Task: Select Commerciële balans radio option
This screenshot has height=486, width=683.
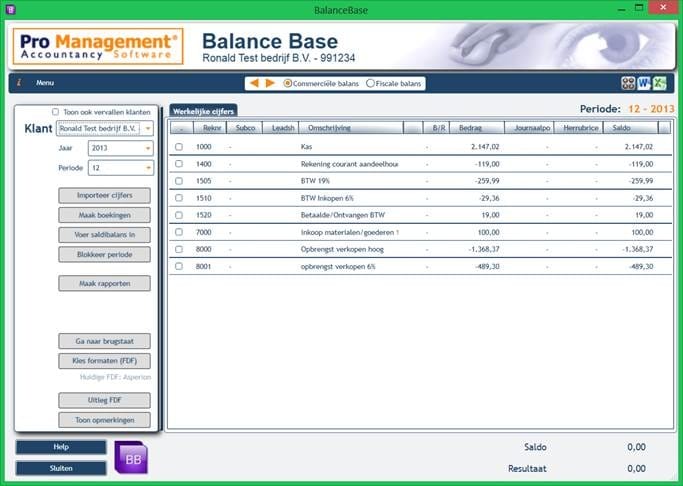Action: (287, 83)
